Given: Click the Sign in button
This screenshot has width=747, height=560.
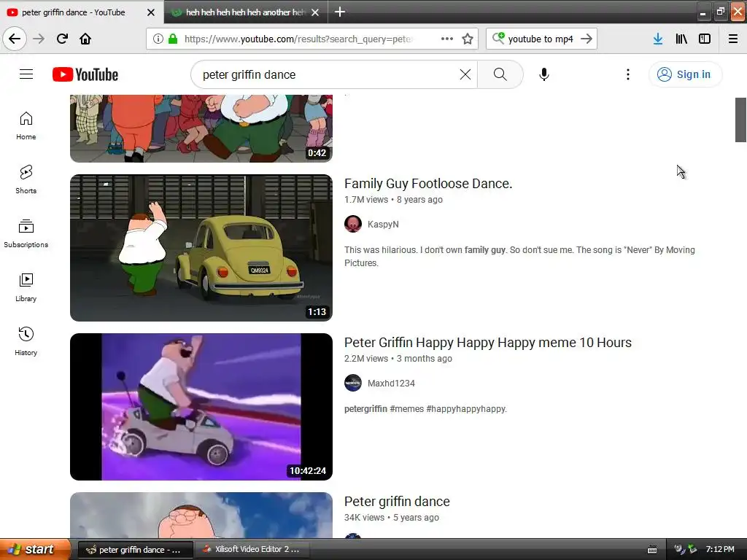Looking at the screenshot, I should click(x=684, y=74).
